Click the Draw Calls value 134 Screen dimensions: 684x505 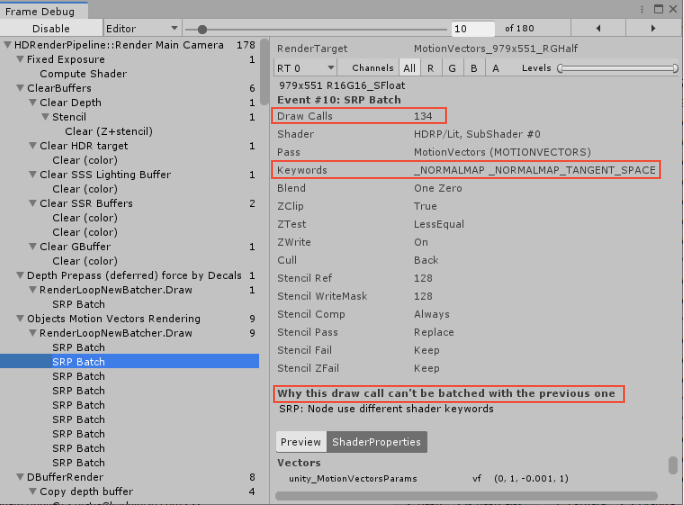coord(423,116)
